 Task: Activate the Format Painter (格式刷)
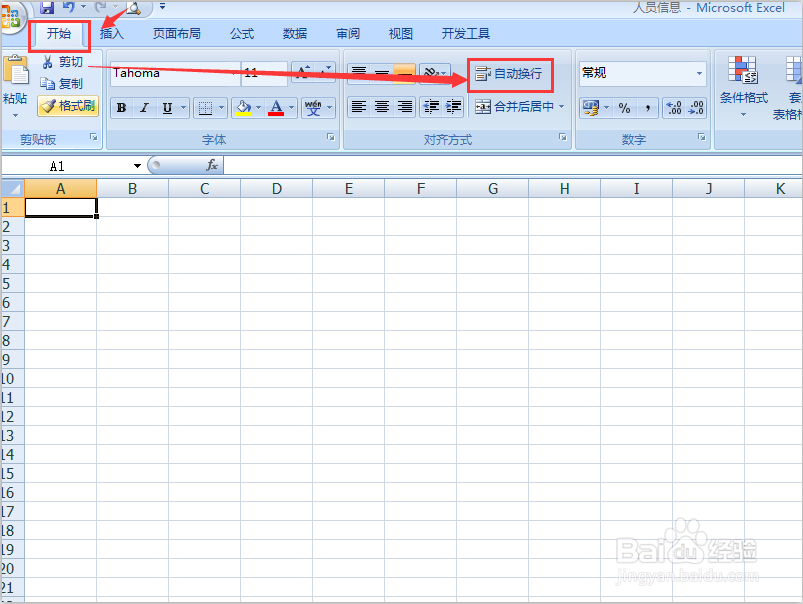coord(68,106)
